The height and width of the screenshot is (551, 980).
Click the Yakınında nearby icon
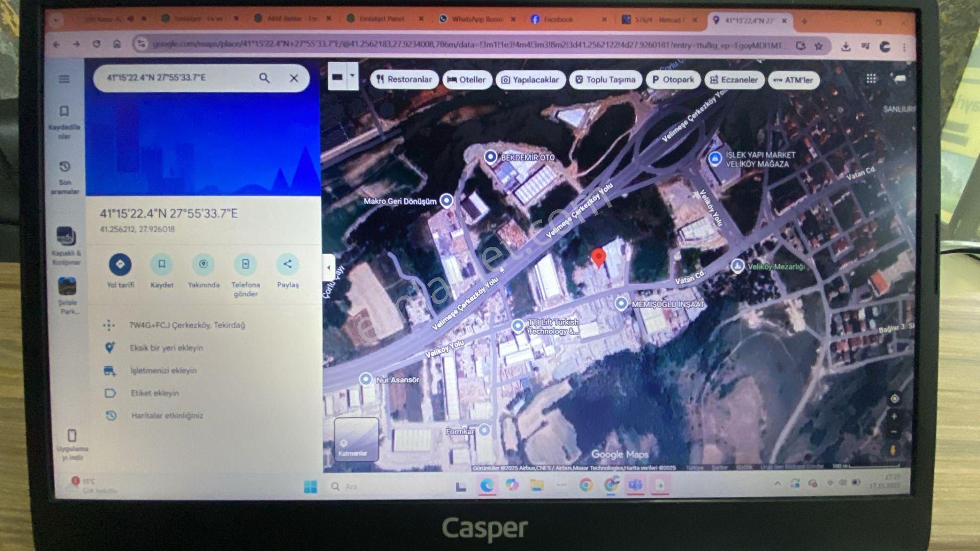coord(203,264)
